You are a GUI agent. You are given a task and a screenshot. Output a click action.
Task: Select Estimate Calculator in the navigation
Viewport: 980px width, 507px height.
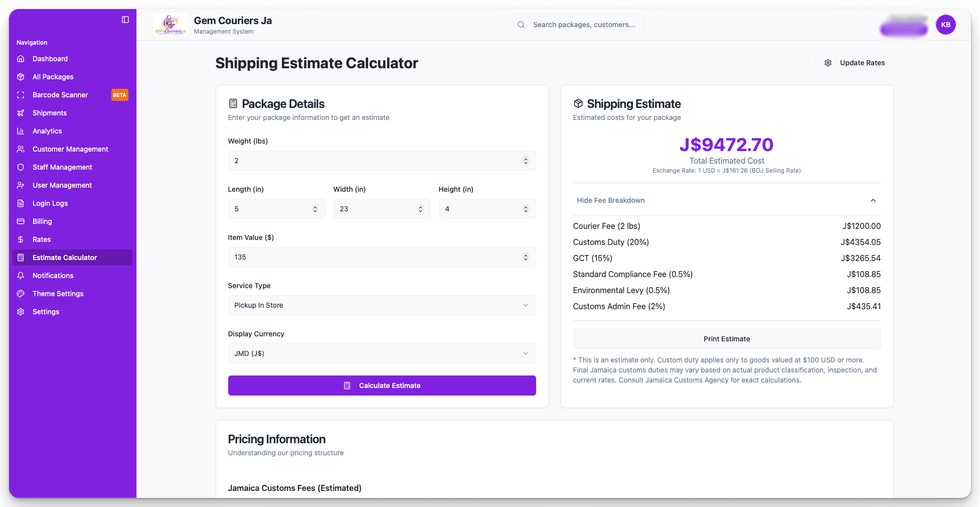coord(65,258)
